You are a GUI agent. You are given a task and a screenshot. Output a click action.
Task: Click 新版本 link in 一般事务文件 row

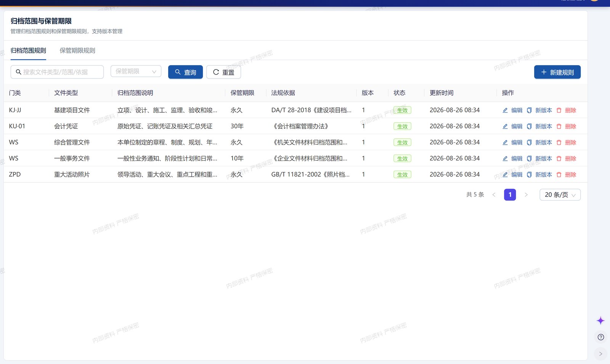(x=544, y=158)
